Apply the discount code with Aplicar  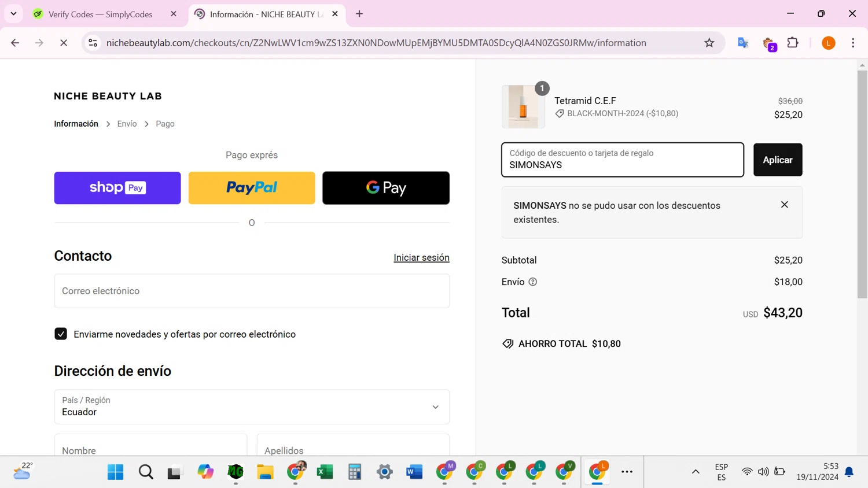point(778,160)
